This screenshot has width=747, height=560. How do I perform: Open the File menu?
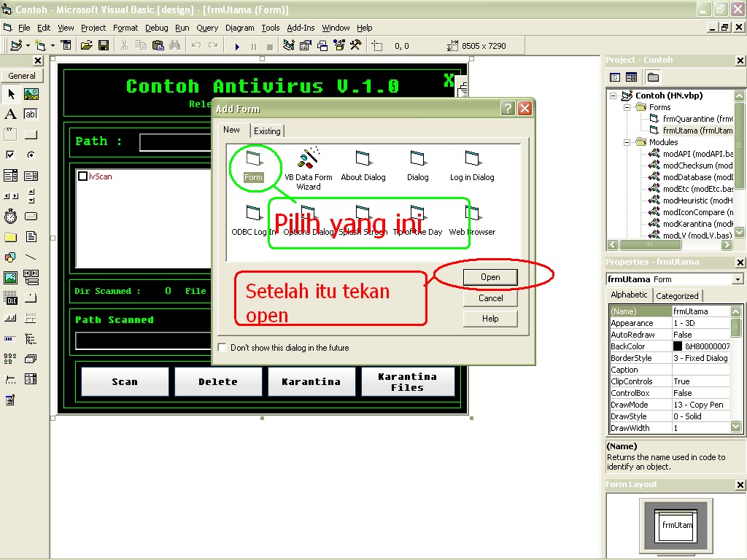click(x=24, y=28)
